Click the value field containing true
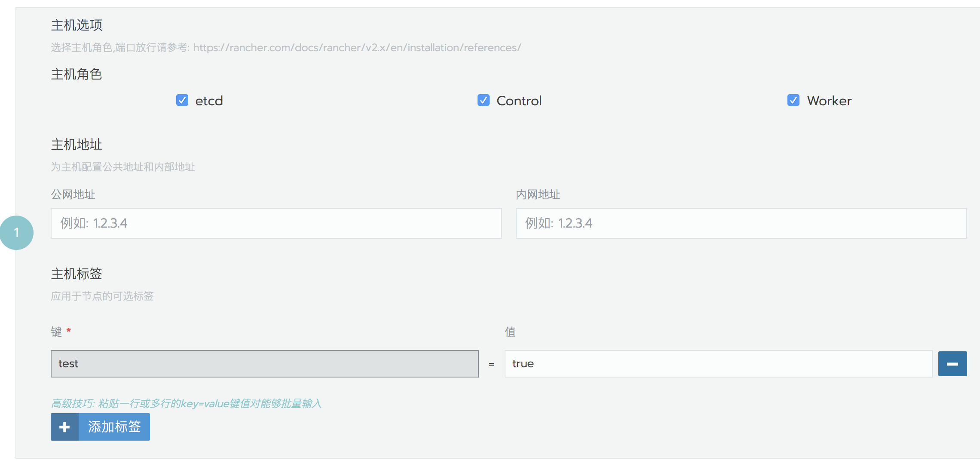 click(718, 364)
